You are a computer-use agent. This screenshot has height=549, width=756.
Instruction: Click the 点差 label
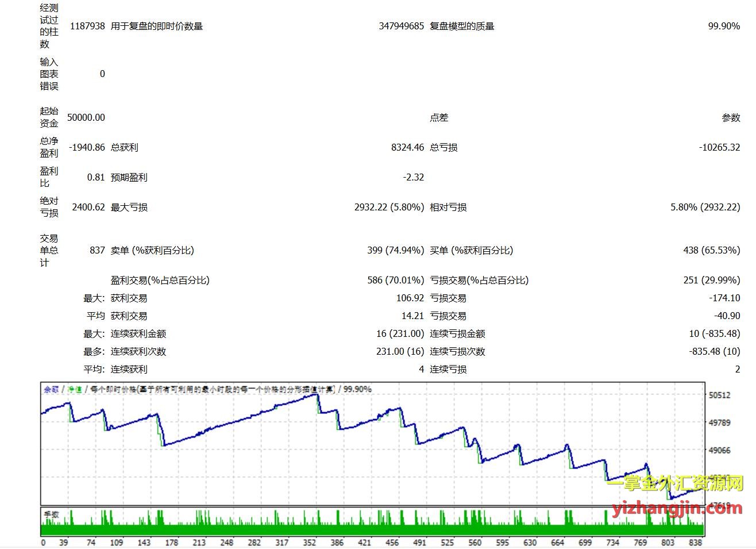click(x=439, y=118)
